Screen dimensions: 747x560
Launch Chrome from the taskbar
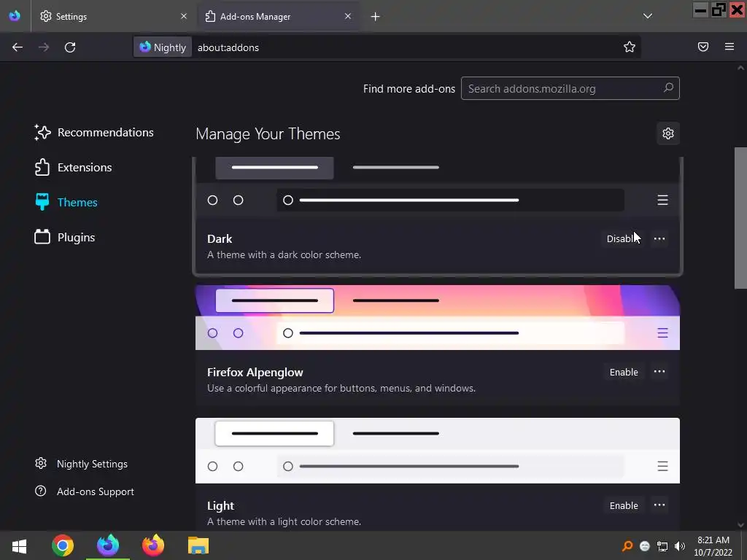pos(63,545)
